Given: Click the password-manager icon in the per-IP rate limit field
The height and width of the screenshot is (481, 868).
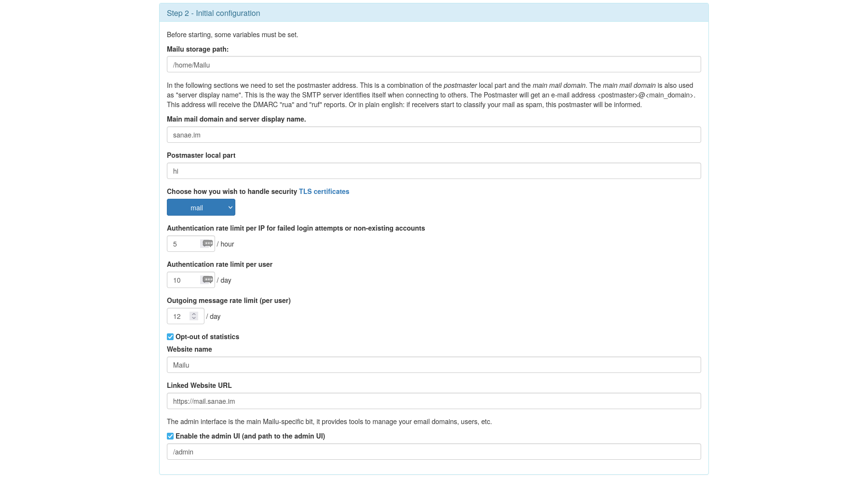Looking at the screenshot, I should click(x=207, y=244).
